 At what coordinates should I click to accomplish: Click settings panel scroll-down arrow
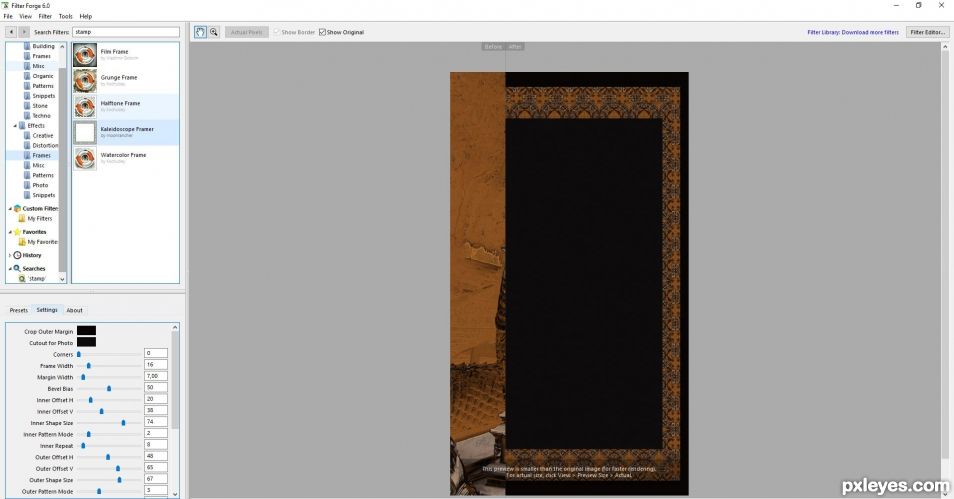click(x=175, y=494)
